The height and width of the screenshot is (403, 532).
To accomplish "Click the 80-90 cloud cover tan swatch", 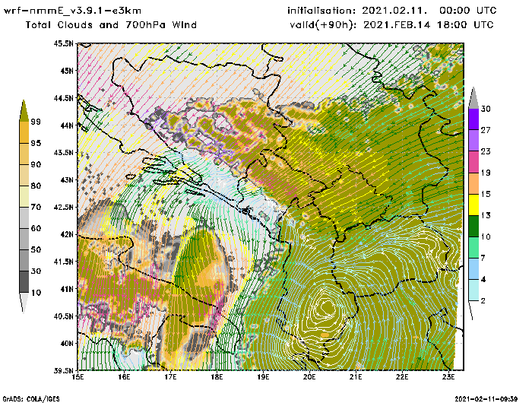I will (x=24, y=175).
